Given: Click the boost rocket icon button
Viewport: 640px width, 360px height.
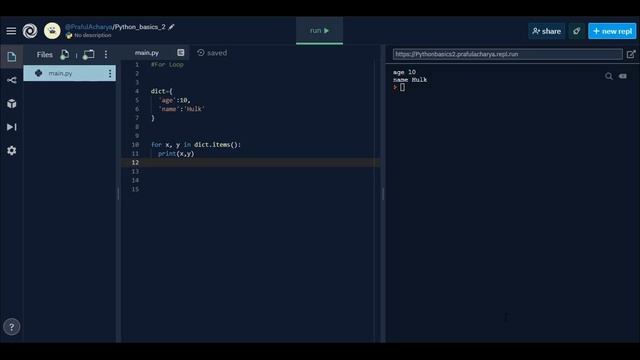Looking at the screenshot, I should point(576,31).
